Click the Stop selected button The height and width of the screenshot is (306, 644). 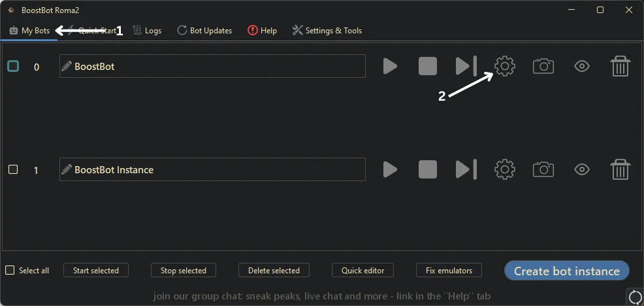tap(183, 270)
